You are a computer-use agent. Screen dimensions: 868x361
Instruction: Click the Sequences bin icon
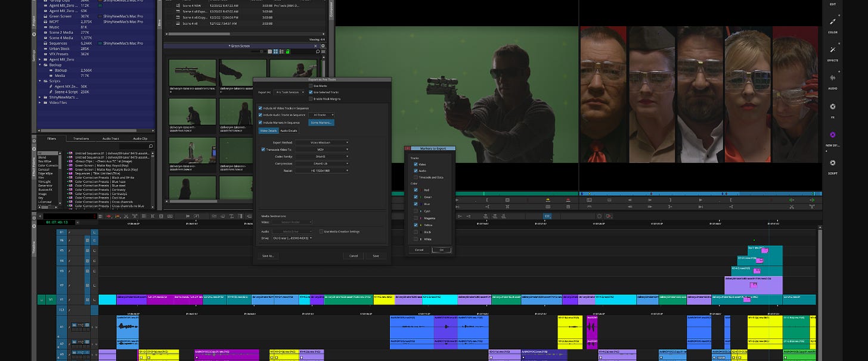click(45, 43)
